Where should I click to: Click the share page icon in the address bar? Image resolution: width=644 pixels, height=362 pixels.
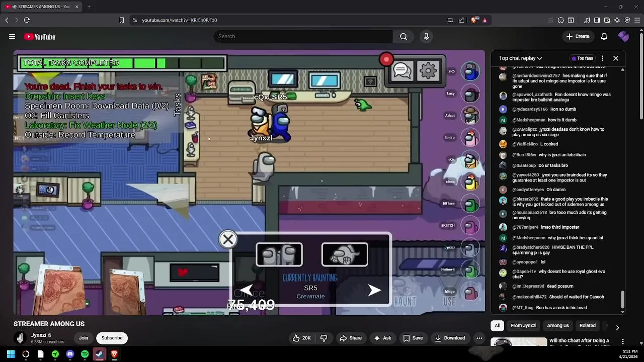pyautogui.click(x=461, y=20)
